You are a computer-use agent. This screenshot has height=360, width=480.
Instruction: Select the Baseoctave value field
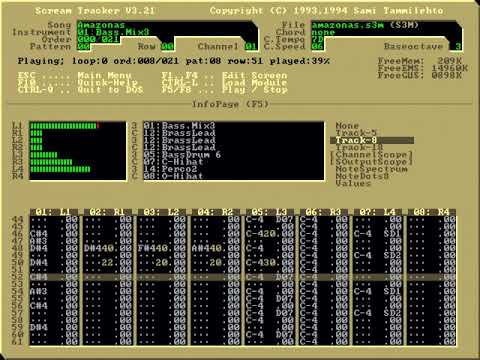point(457,47)
